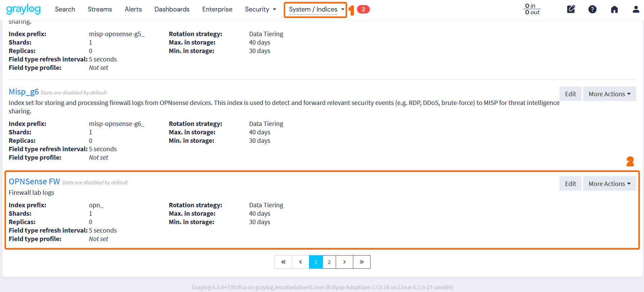
Task: Jump to last page of index sets
Action: click(362, 262)
